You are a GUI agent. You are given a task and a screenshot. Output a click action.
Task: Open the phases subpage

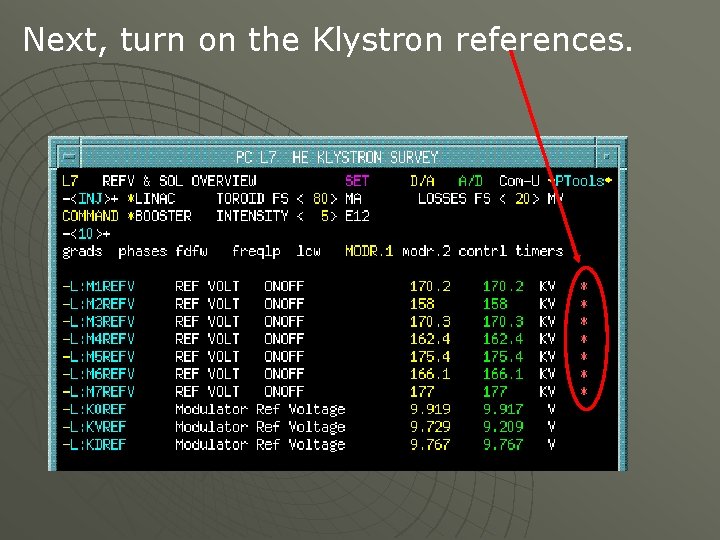143,252
